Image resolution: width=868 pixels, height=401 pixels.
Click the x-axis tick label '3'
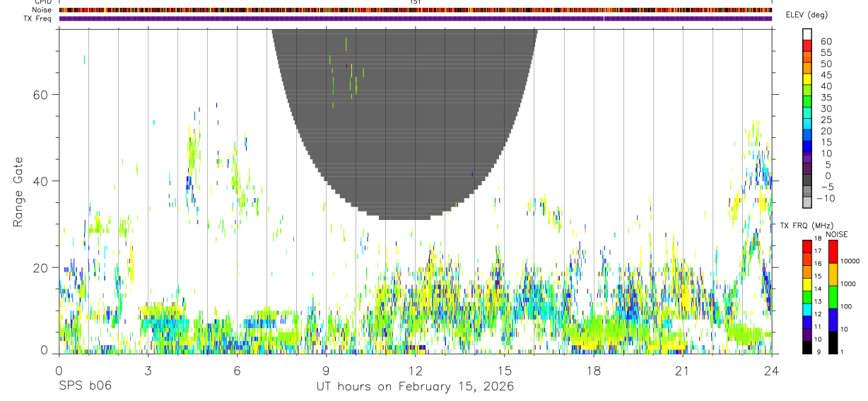[148, 371]
